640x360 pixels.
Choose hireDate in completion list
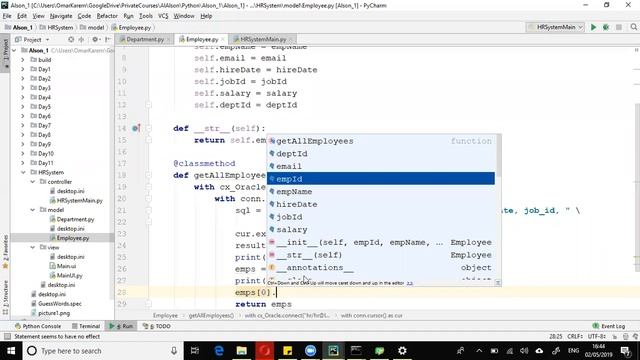(381, 204)
